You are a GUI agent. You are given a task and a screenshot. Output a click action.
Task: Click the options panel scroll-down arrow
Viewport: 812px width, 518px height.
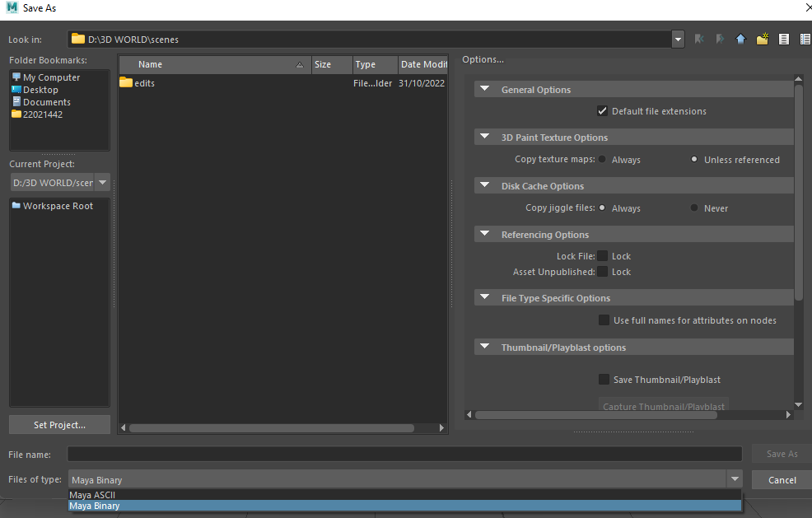coord(798,404)
